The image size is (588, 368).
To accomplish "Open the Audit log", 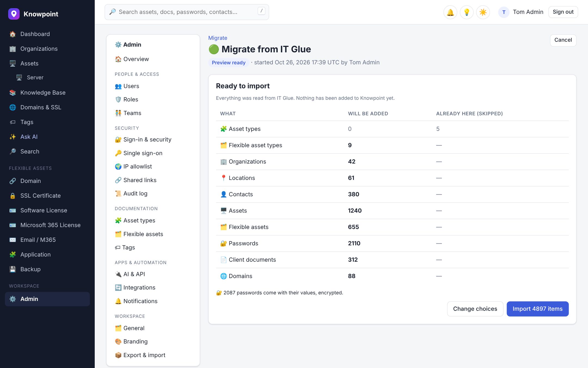I will coord(153,194).
